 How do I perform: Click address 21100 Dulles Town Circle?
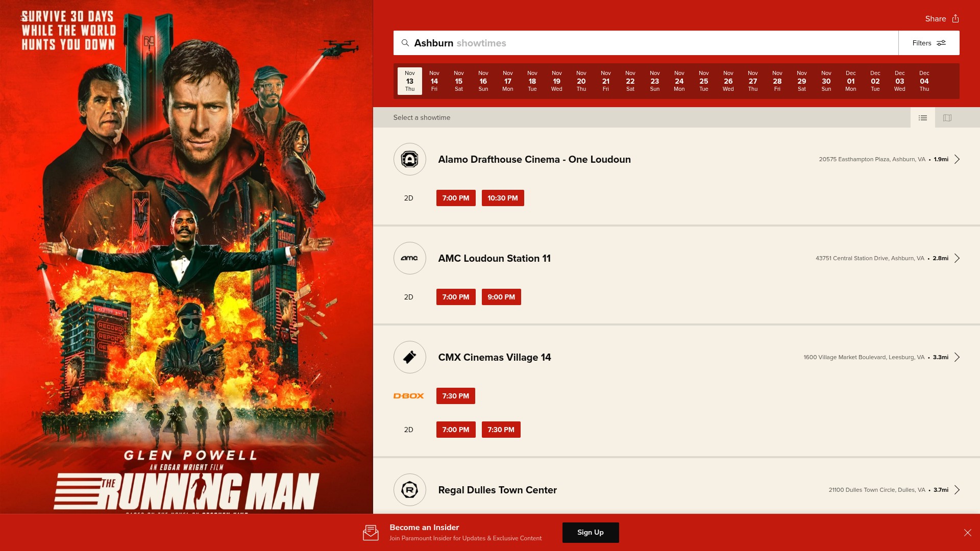(876, 490)
